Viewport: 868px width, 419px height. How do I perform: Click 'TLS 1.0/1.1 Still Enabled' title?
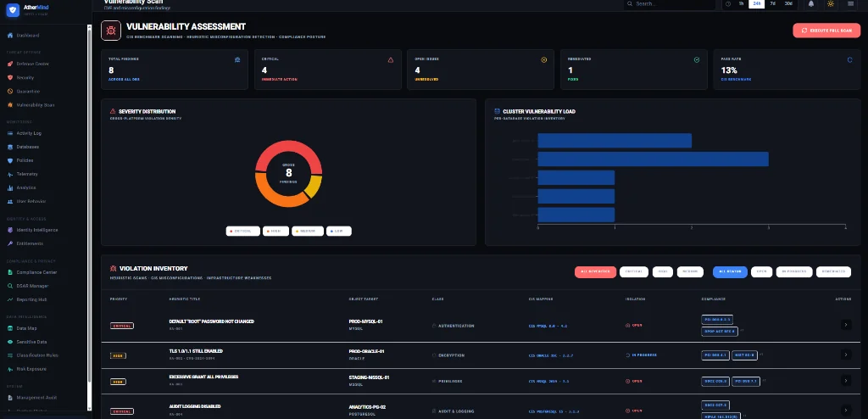[x=196, y=351]
